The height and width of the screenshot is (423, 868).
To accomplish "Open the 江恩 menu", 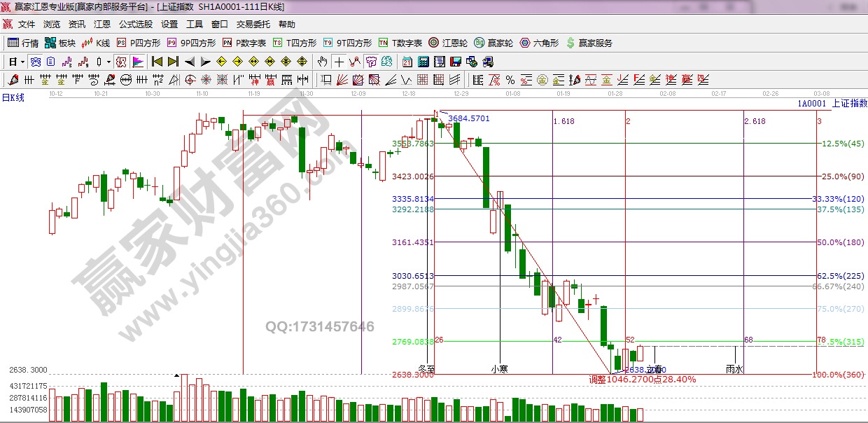I will click(102, 24).
